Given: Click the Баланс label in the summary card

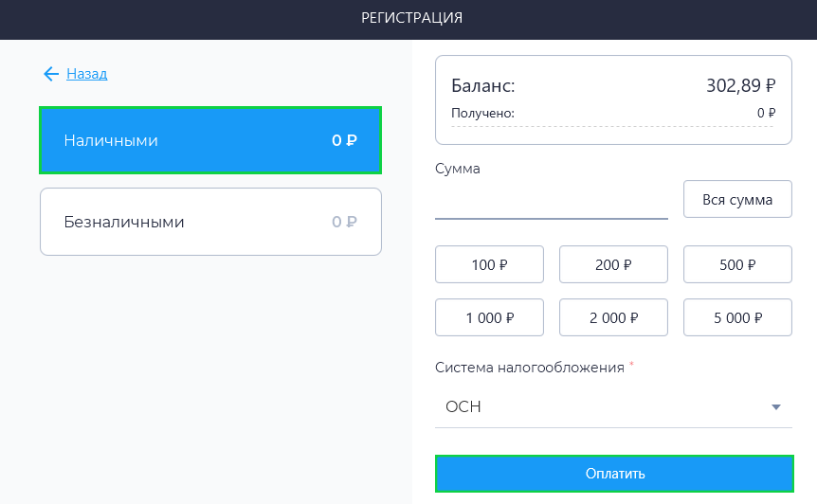Looking at the screenshot, I should (483, 86).
